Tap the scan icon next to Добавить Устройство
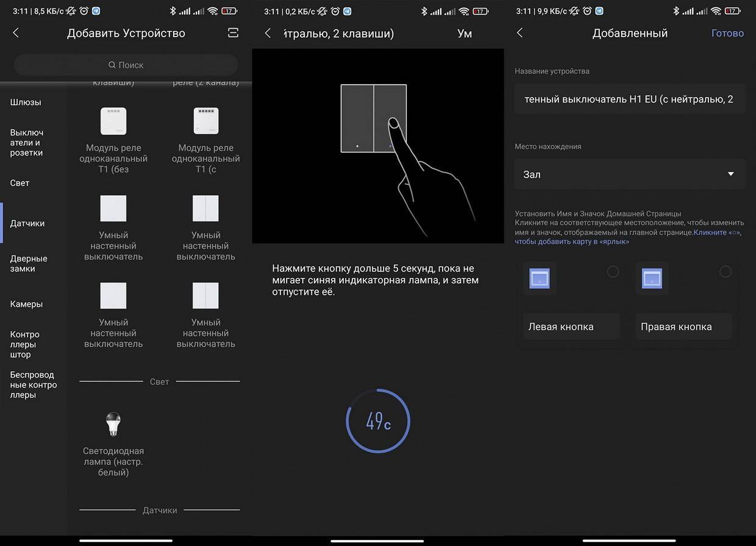756x546 pixels. (x=233, y=33)
